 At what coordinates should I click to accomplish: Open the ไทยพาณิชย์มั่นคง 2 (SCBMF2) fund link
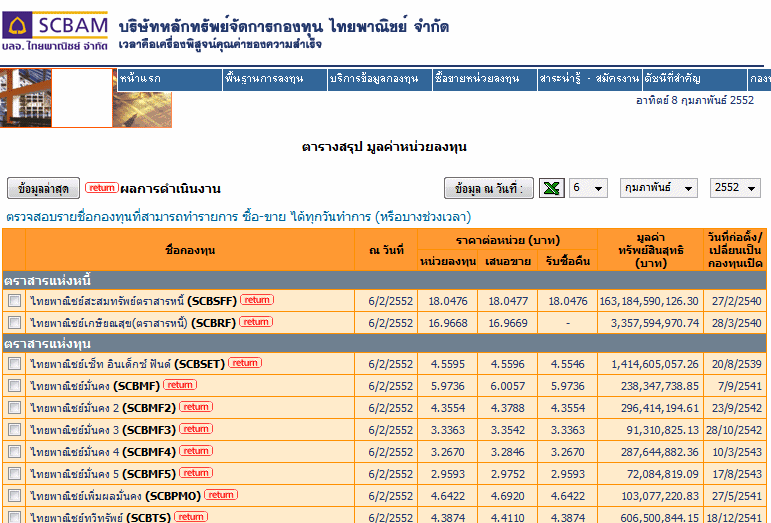(x=103, y=408)
